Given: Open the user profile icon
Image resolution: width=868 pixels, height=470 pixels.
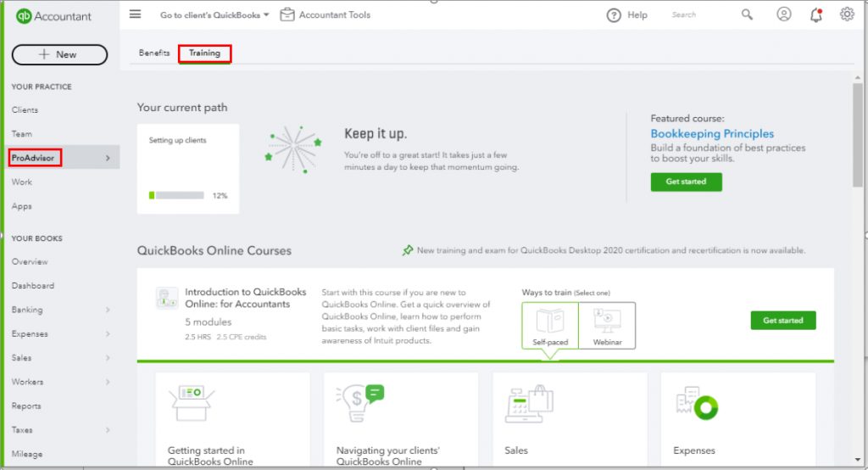Looking at the screenshot, I should pyautogui.click(x=783, y=14).
